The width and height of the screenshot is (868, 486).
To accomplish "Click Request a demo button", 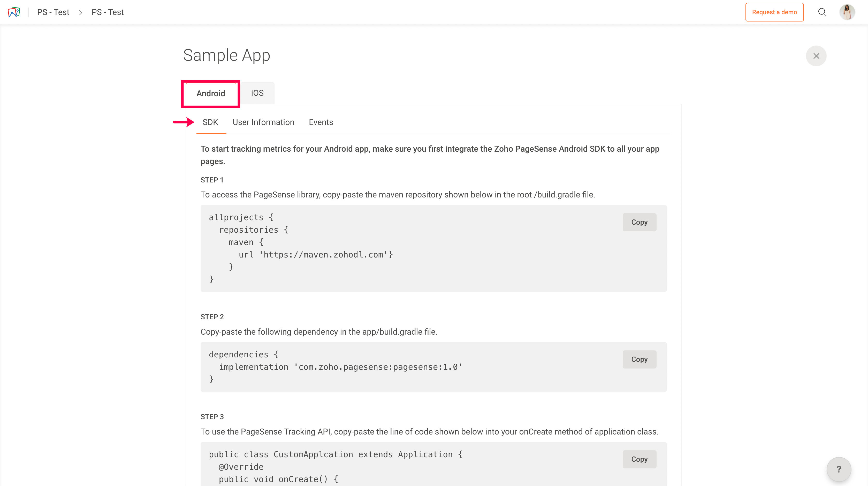I will (x=774, y=12).
